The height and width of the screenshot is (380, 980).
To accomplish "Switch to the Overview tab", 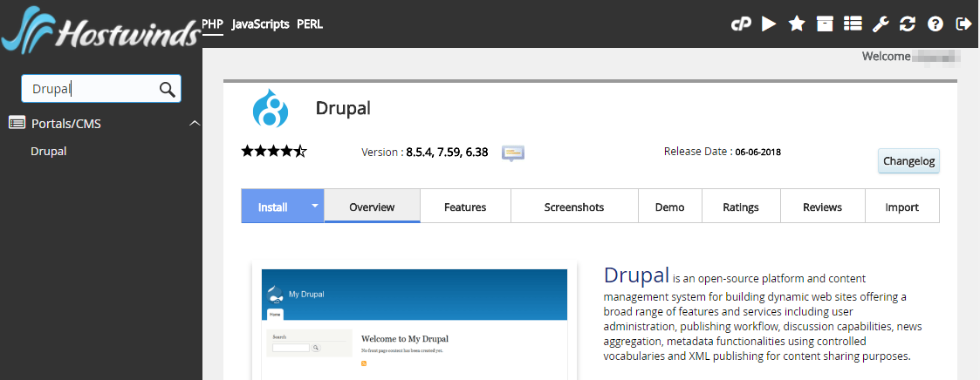I will pyautogui.click(x=372, y=207).
